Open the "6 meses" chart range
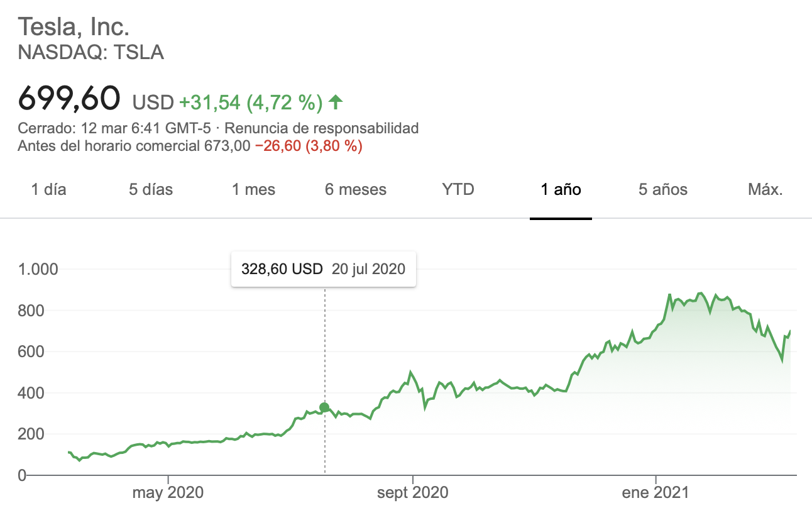Screen dimensions: 812x508 [x=356, y=189]
